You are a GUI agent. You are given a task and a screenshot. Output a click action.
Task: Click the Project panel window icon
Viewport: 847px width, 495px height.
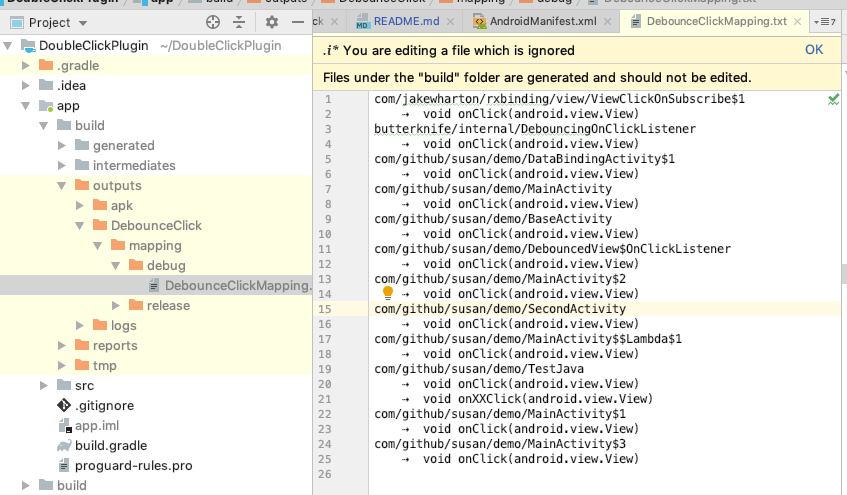17,23
